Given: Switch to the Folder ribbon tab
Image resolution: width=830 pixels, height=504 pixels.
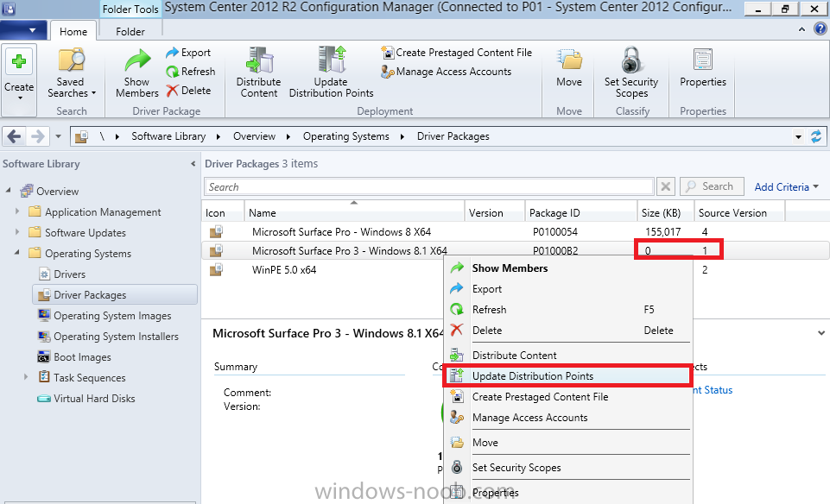Looking at the screenshot, I should pos(130,31).
